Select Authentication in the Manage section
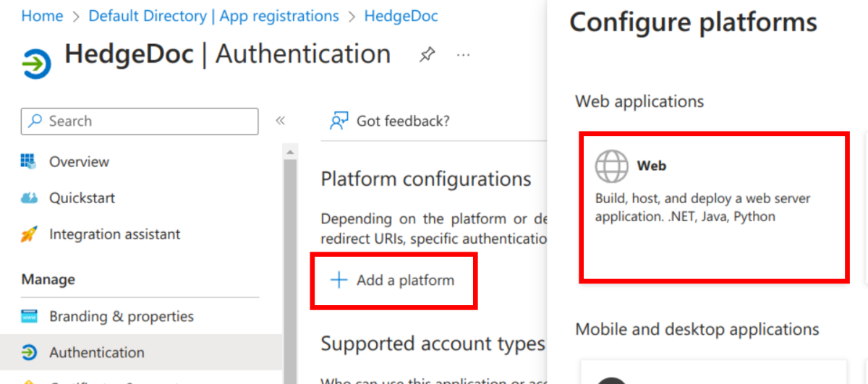The image size is (868, 384). point(96,353)
